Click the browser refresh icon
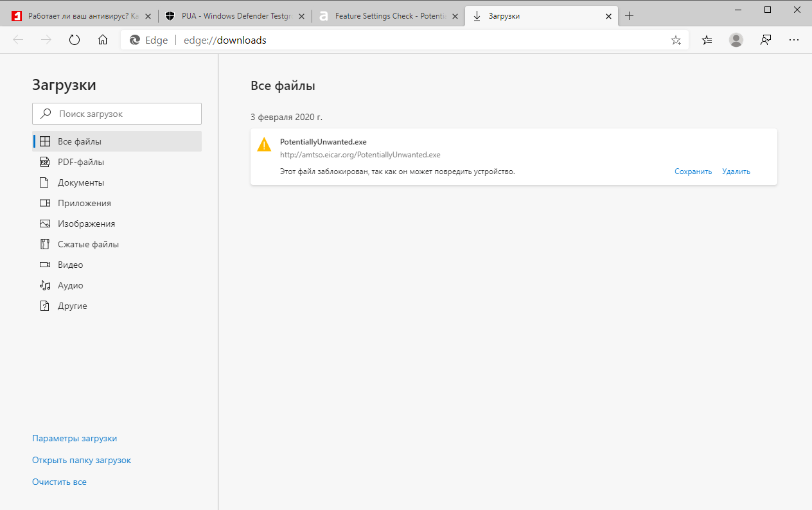The height and width of the screenshot is (510, 812). pos(75,40)
